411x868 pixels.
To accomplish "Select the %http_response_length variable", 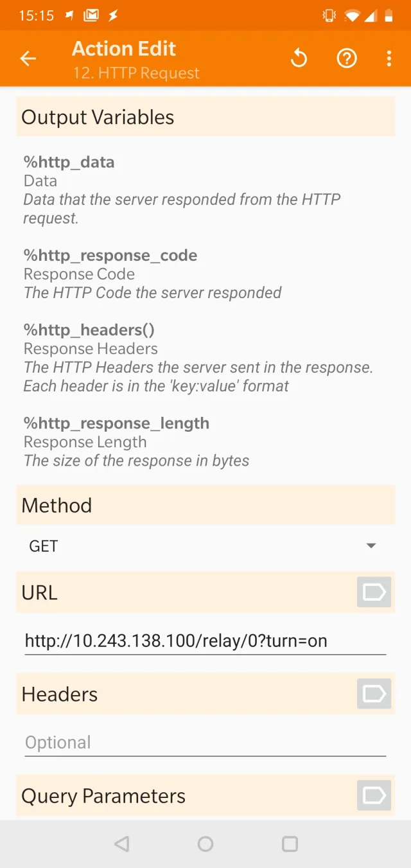I will (x=117, y=423).
